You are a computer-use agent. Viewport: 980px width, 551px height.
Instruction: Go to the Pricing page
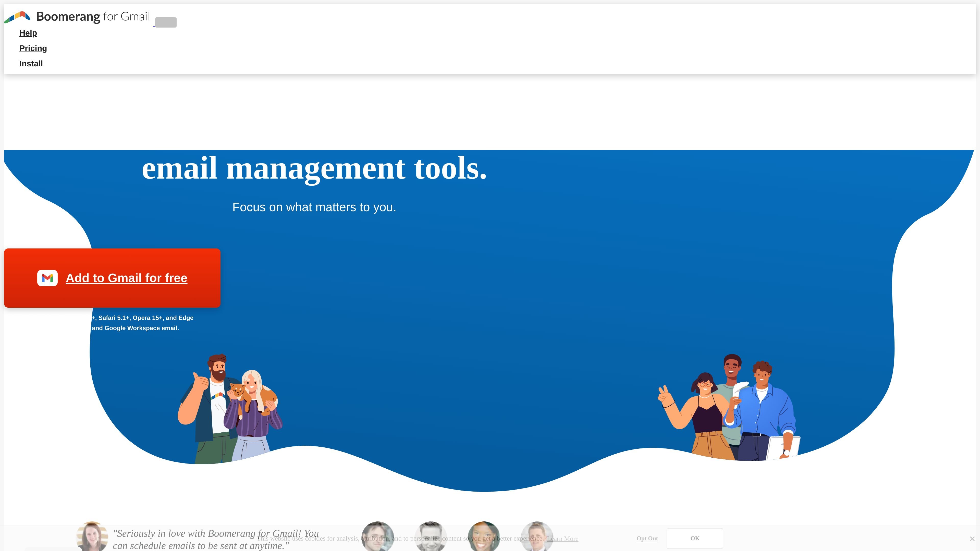[x=33, y=48]
